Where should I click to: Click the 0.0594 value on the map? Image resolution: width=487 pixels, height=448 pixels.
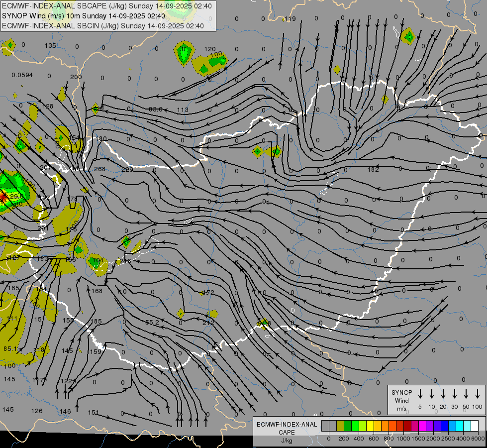click(22, 75)
